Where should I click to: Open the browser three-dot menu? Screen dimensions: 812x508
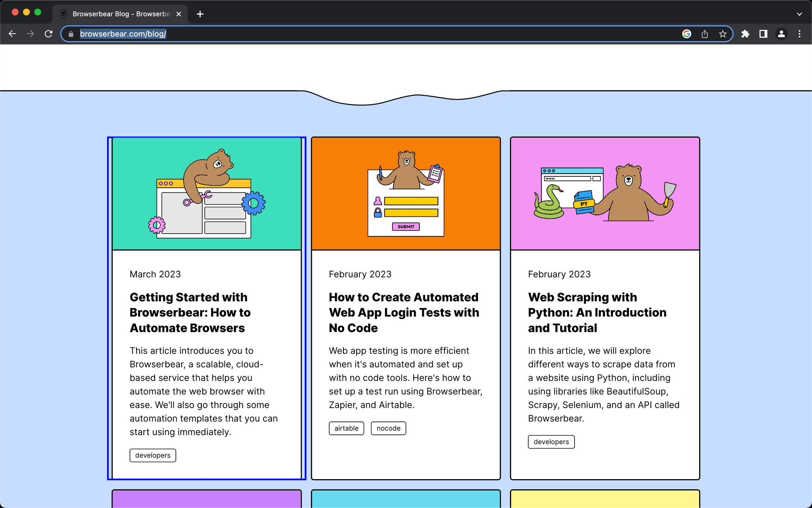(x=799, y=34)
